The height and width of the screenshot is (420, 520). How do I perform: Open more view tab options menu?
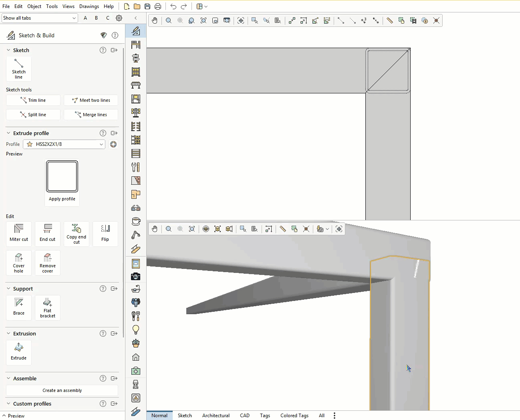click(335, 416)
